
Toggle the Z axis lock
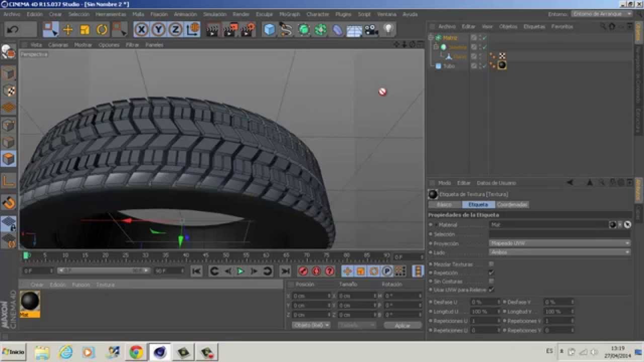(x=175, y=30)
